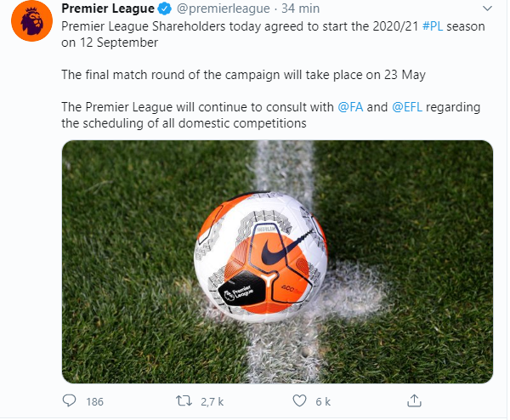Click the Premier League profile avatar
Viewport: 510px width, 420px height.
coord(31,20)
